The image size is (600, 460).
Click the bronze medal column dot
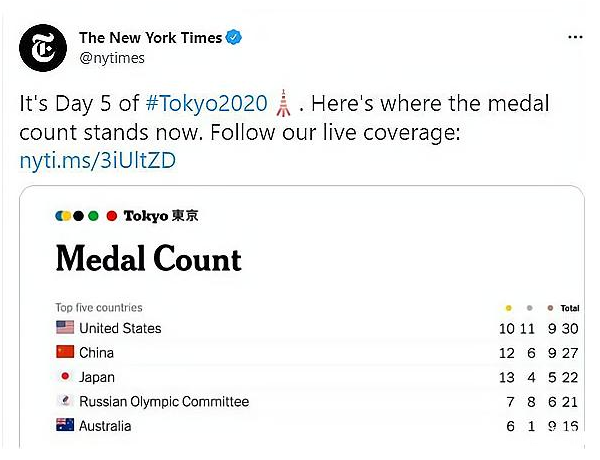[548, 308]
